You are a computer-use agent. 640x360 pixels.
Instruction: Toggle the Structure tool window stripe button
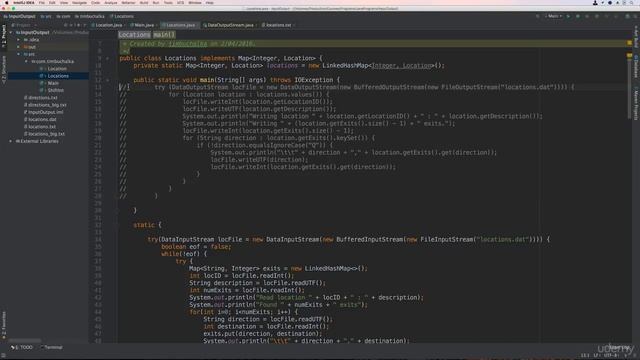click(x=4, y=69)
